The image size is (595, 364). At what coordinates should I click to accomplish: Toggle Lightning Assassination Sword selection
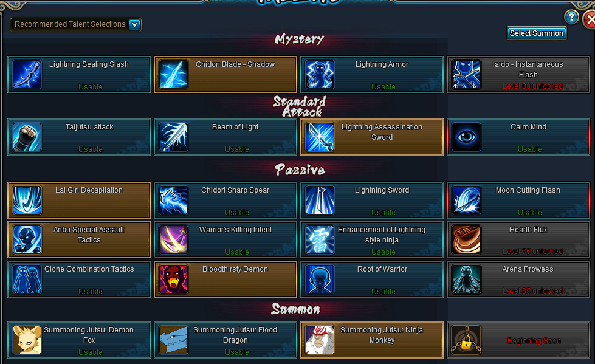[x=372, y=137]
